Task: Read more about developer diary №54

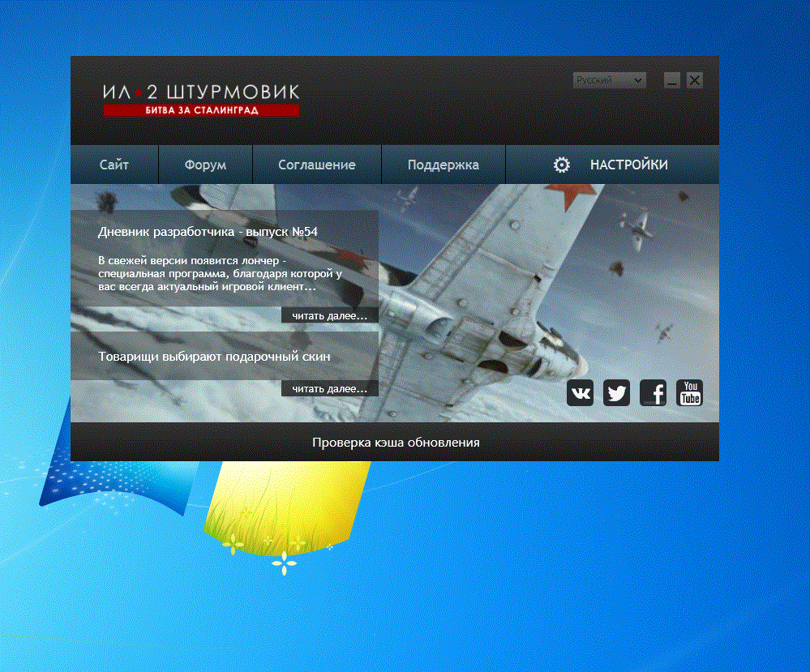Action: pos(329,315)
